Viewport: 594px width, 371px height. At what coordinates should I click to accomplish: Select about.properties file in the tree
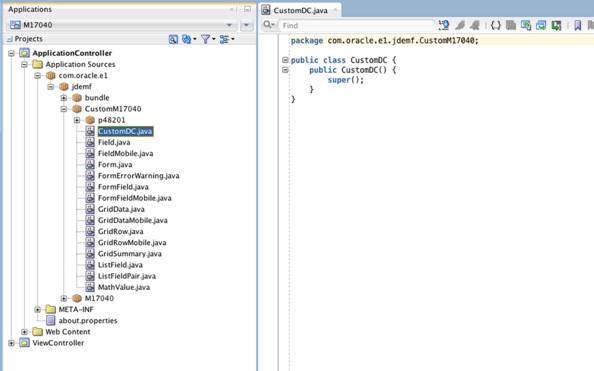88,321
